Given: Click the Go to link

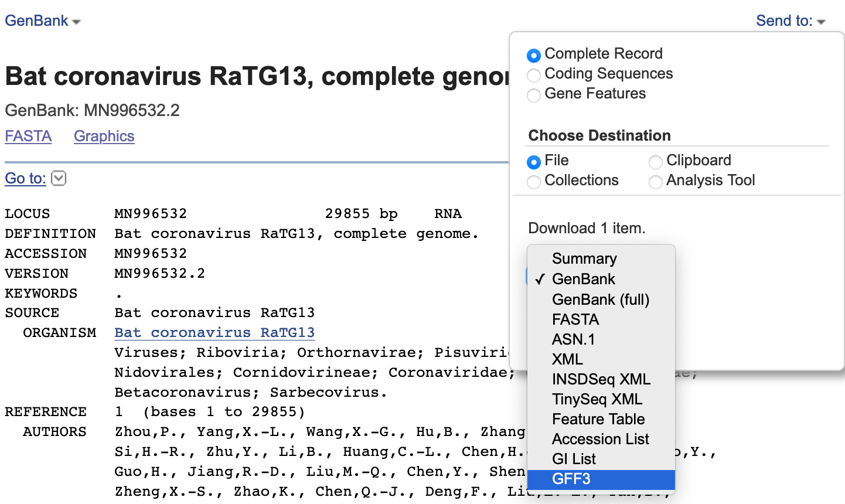Looking at the screenshot, I should 25,178.
